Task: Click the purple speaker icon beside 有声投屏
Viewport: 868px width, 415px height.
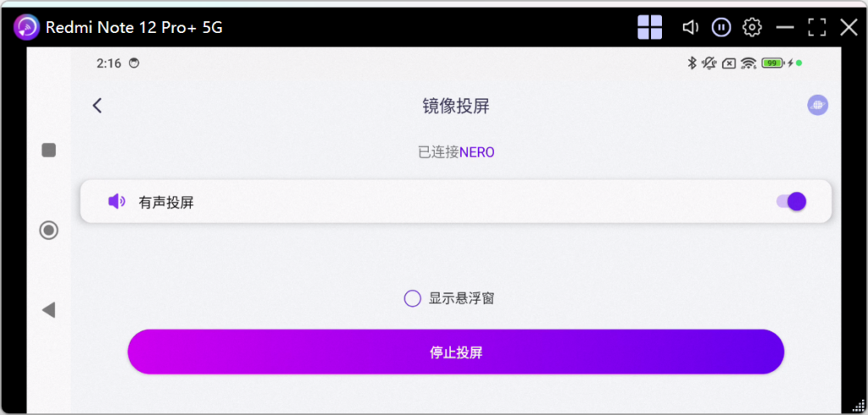Action: coord(117,202)
